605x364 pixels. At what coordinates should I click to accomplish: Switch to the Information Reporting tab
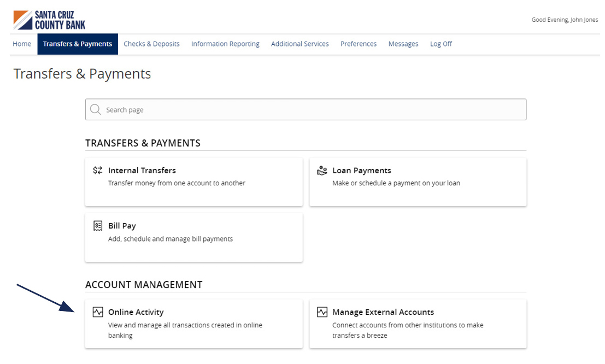225,44
